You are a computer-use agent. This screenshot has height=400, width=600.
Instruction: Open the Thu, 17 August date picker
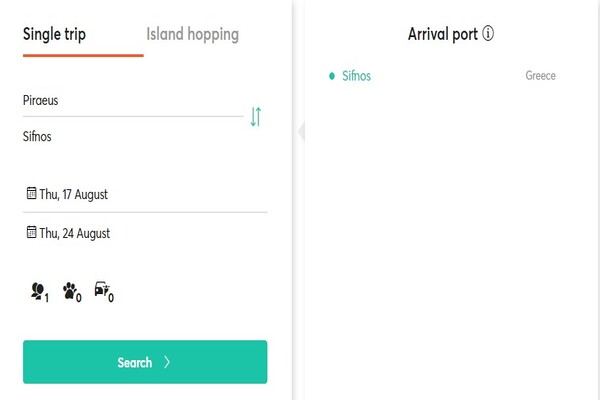click(145, 194)
